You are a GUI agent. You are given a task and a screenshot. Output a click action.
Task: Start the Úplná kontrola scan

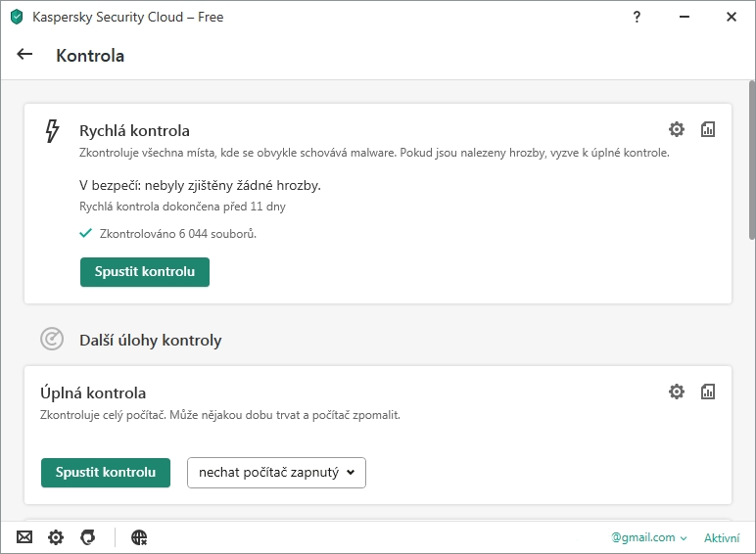click(106, 473)
